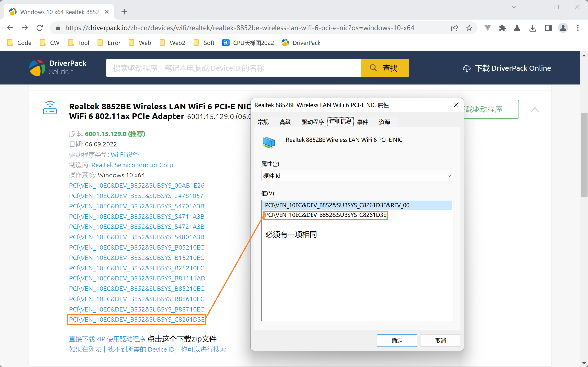Expand the tab search chevron
Viewport: 588px width, 367px height.
pos(514,7)
